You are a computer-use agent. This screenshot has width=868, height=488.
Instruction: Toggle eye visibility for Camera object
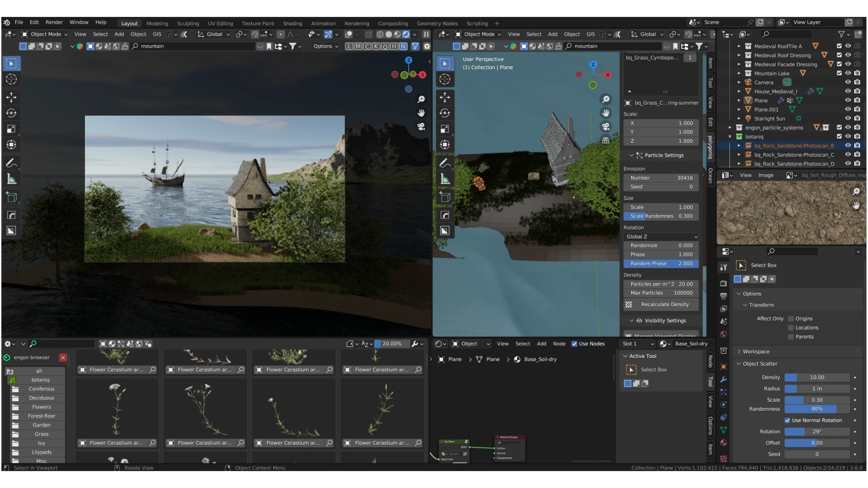point(848,83)
